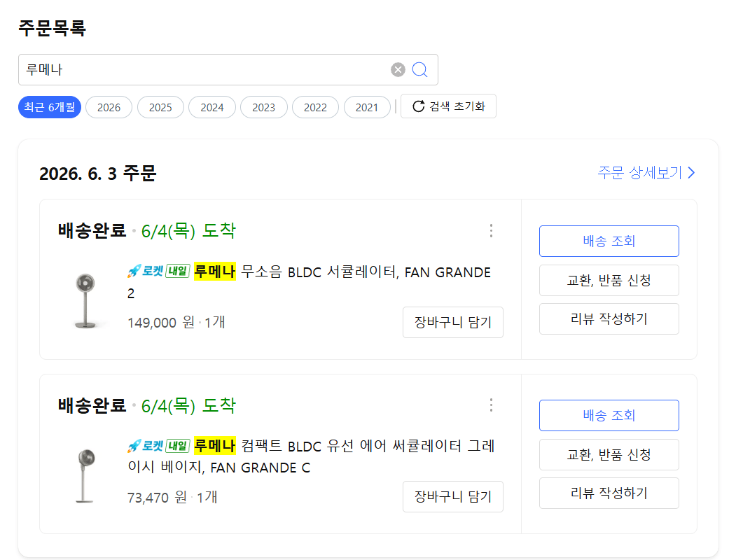Viewport: 729px width, 560px height.
Task: Open 주문 상세보기 link
Action: (x=646, y=173)
